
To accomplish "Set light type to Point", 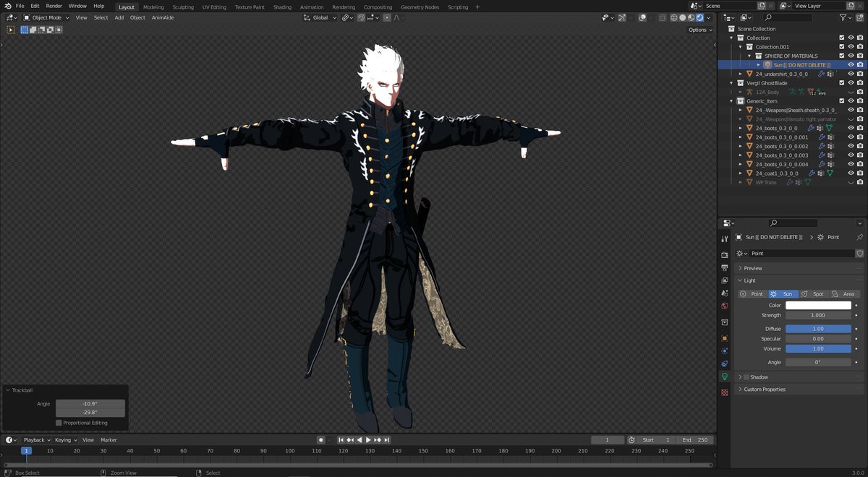I will 752,294.
